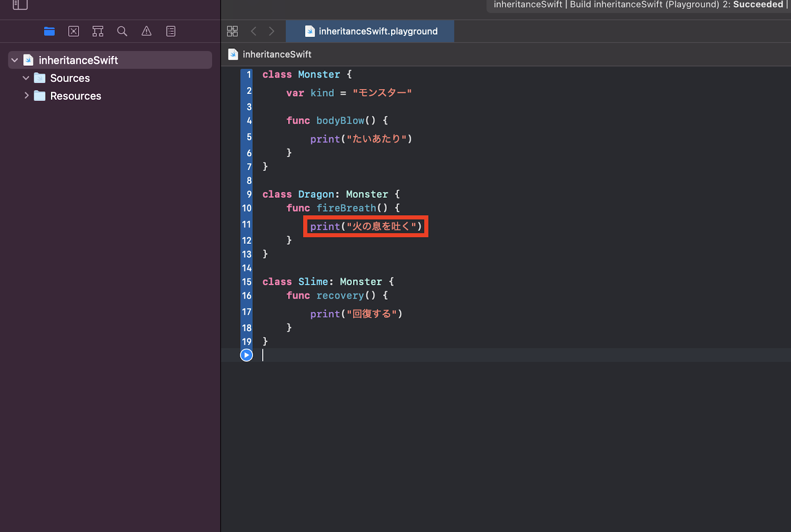
Task: Click the print("たいあたり") statement
Action: coord(361,139)
